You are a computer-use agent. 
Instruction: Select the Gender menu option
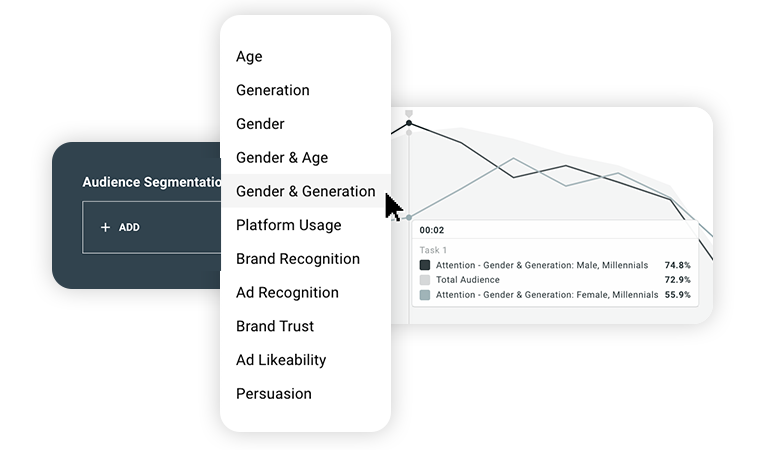point(260,124)
